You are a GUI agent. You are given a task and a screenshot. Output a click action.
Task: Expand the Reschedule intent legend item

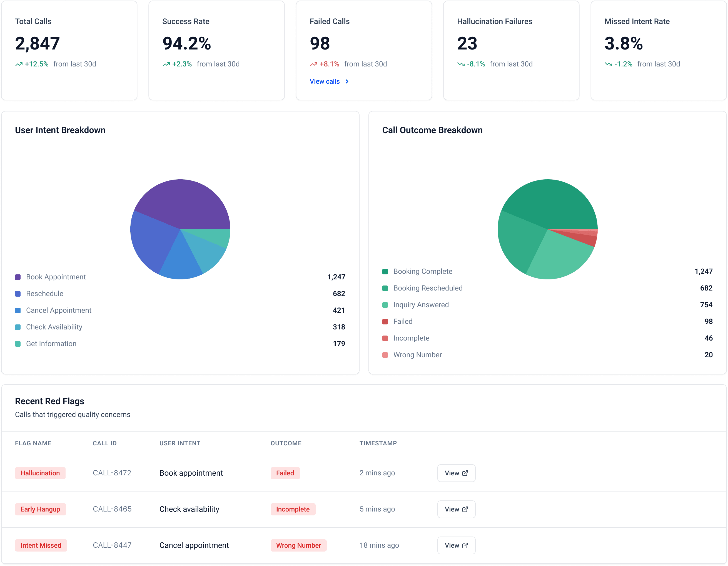pos(45,294)
